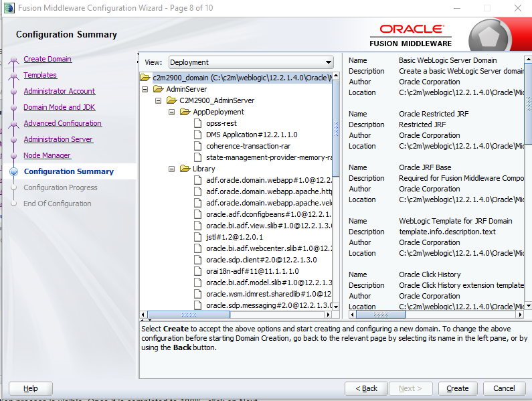The height and width of the screenshot is (401, 532).
Task: Select the c2m2900_domain root node
Action: click(x=242, y=78)
